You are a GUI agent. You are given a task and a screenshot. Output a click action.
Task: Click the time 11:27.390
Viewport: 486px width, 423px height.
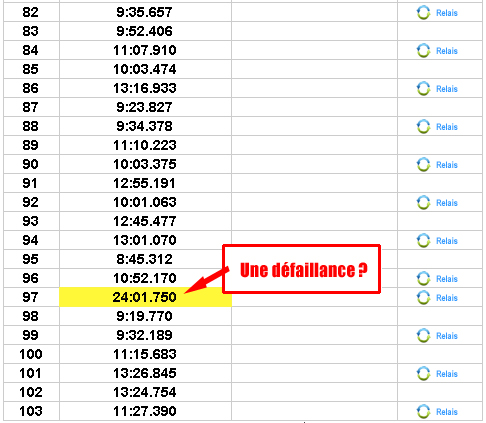point(144,411)
